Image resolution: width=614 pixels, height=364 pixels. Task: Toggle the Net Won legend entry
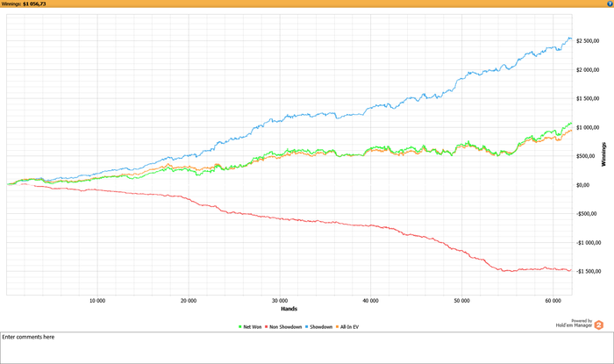pyautogui.click(x=250, y=327)
